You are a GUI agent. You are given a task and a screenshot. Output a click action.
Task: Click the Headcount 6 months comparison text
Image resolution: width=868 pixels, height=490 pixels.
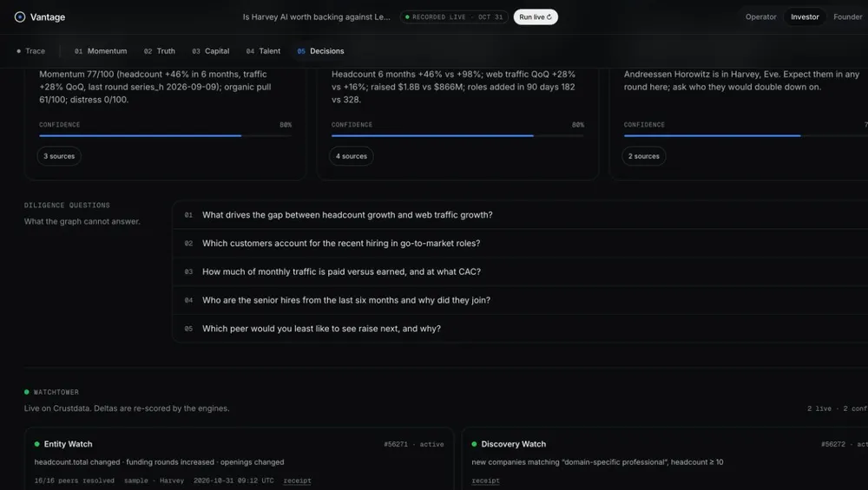pyautogui.click(x=453, y=87)
